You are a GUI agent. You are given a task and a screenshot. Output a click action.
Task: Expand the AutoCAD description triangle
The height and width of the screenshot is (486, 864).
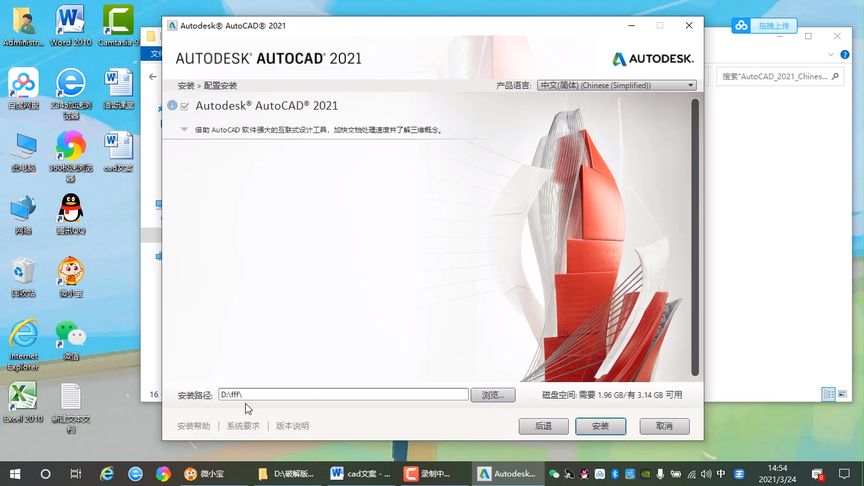coord(184,129)
